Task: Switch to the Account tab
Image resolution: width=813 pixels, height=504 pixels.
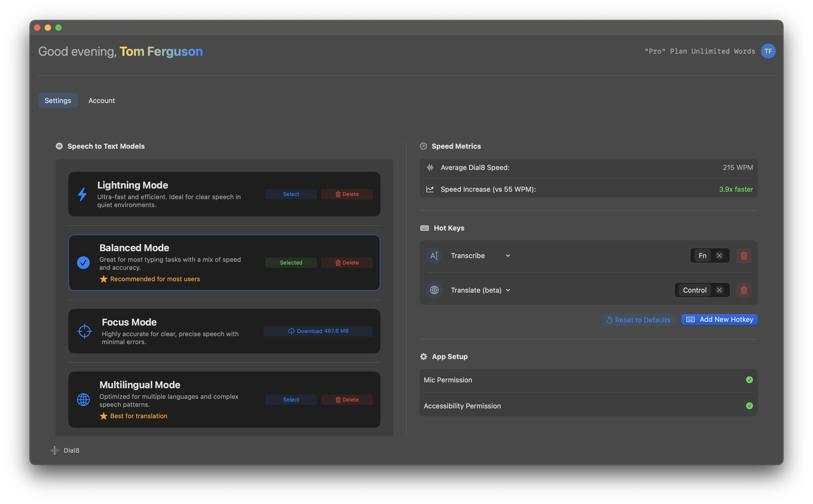Action: click(101, 100)
